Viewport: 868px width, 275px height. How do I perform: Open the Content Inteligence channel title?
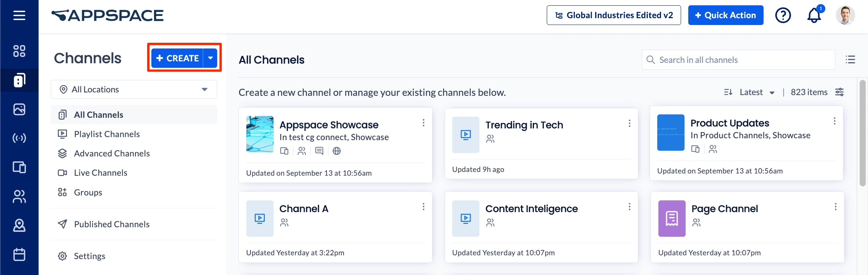[x=531, y=209]
